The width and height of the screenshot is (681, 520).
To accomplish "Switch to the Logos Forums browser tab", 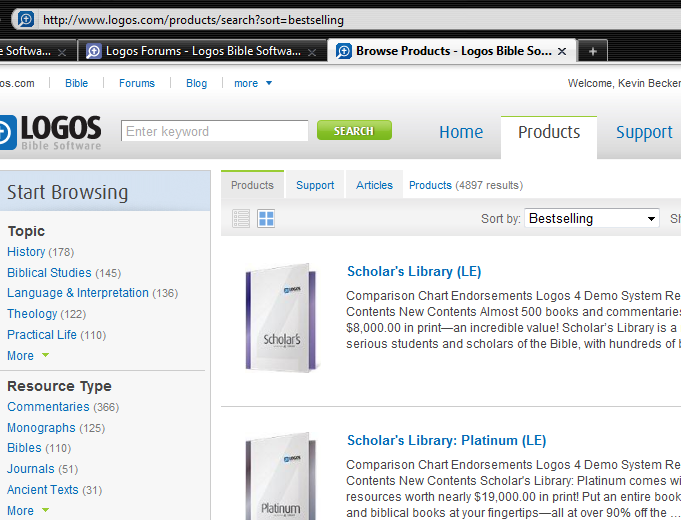I will point(202,51).
